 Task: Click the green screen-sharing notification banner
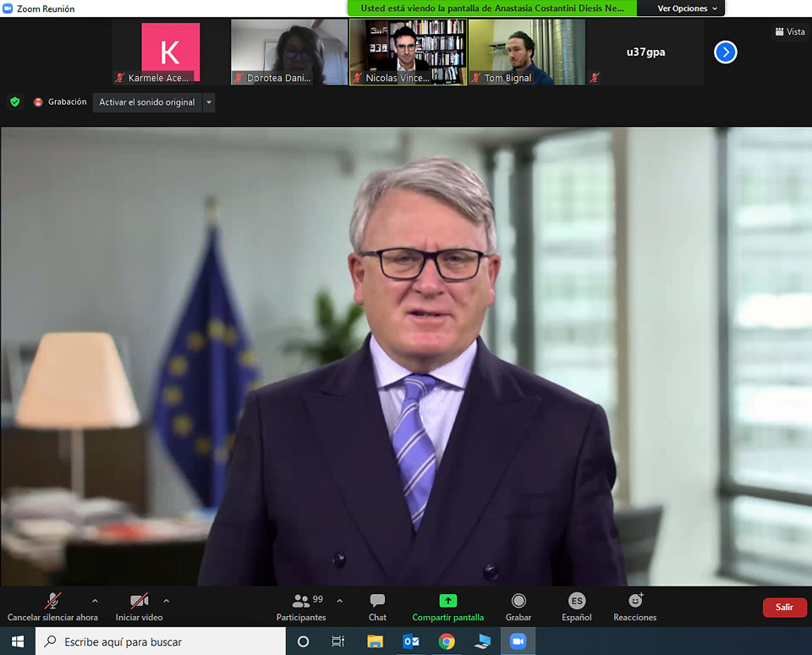[x=492, y=8]
